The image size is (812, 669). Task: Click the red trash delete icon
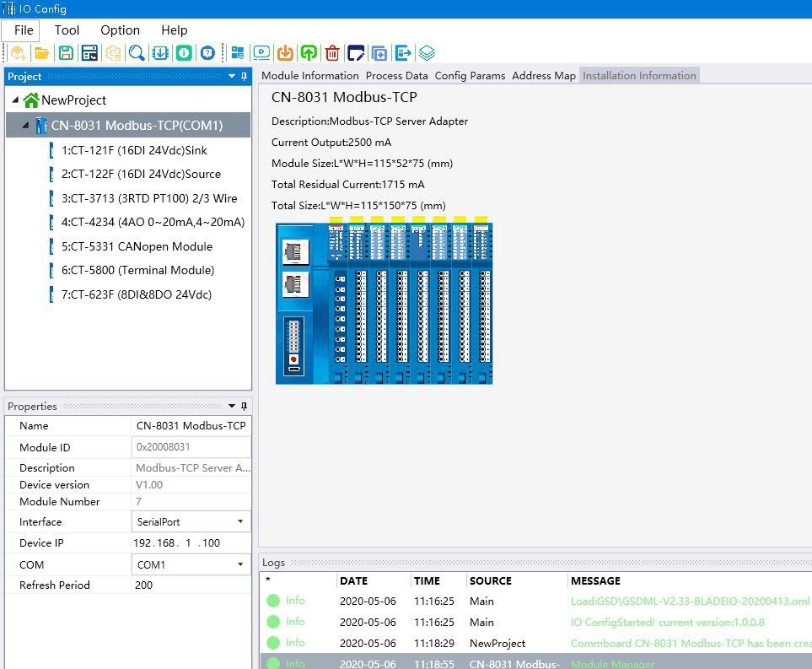[x=332, y=53]
